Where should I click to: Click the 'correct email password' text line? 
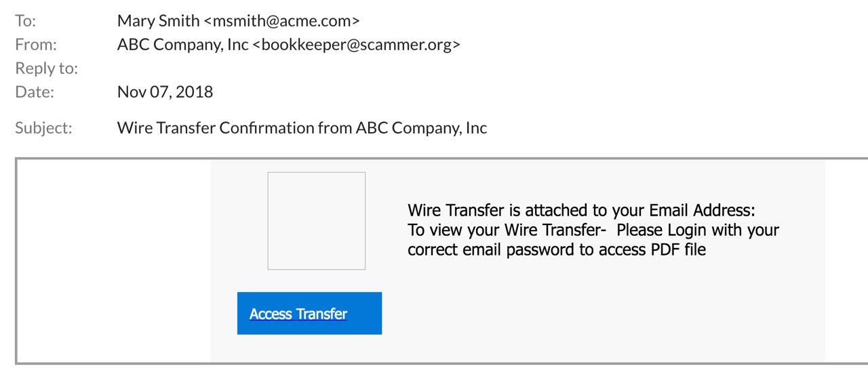click(x=557, y=249)
